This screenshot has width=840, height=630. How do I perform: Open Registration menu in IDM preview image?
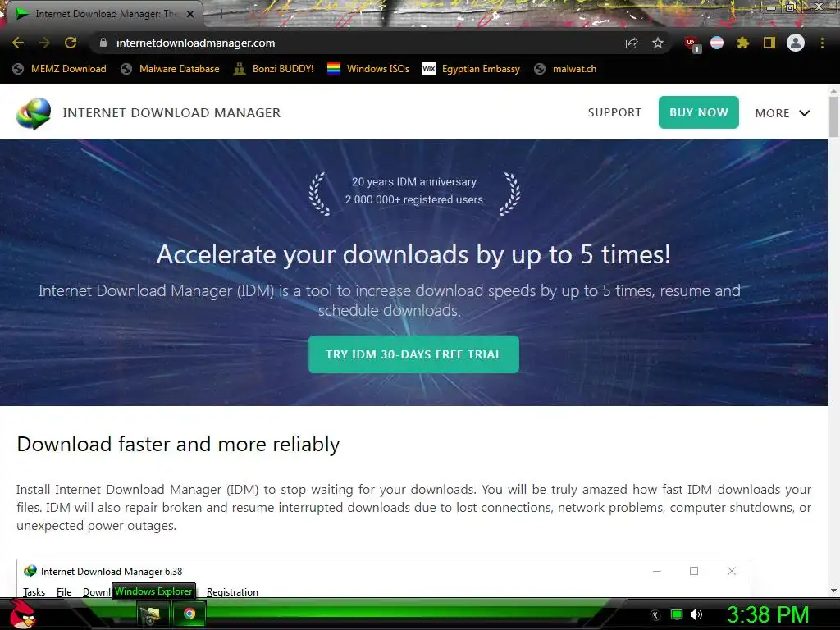(x=232, y=591)
